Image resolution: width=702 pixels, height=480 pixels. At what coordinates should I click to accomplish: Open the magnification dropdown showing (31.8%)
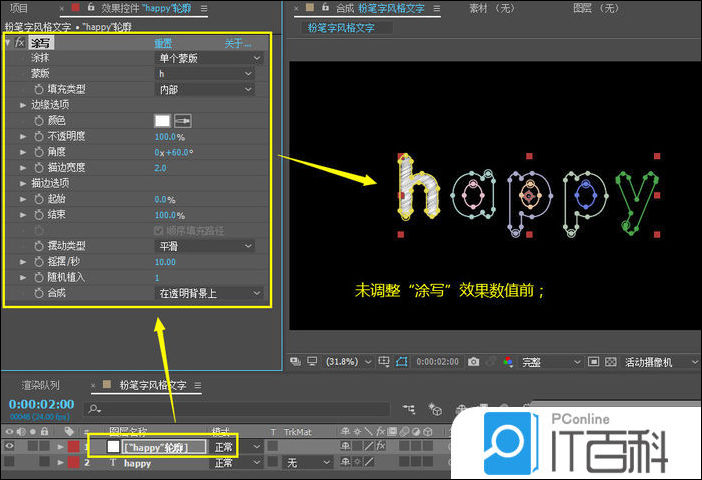(348, 361)
